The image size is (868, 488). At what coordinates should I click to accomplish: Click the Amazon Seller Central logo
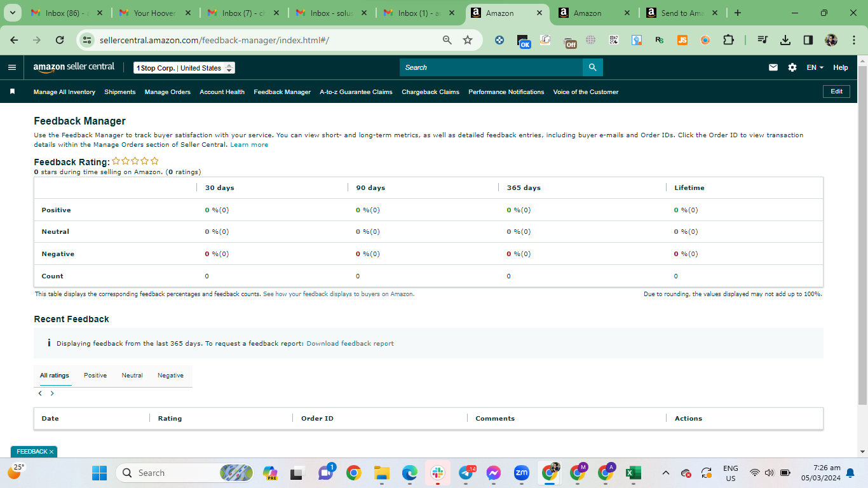pyautogui.click(x=74, y=67)
